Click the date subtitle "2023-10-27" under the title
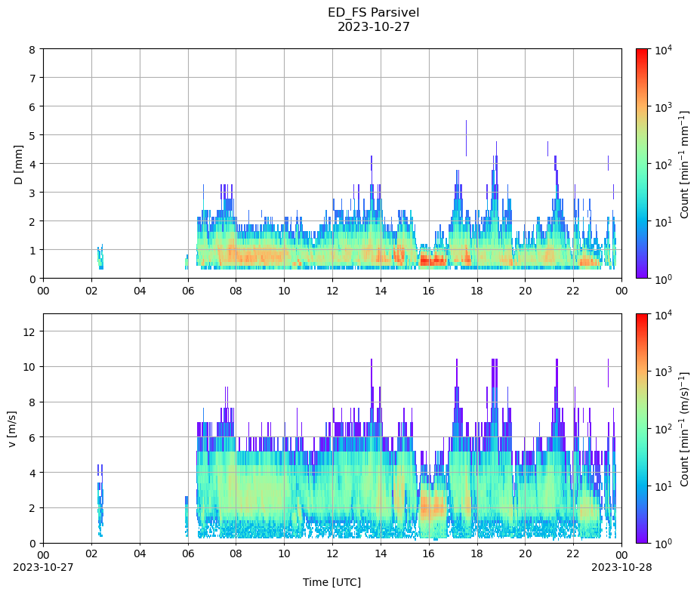The width and height of the screenshot is (700, 595). click(373, 26)
